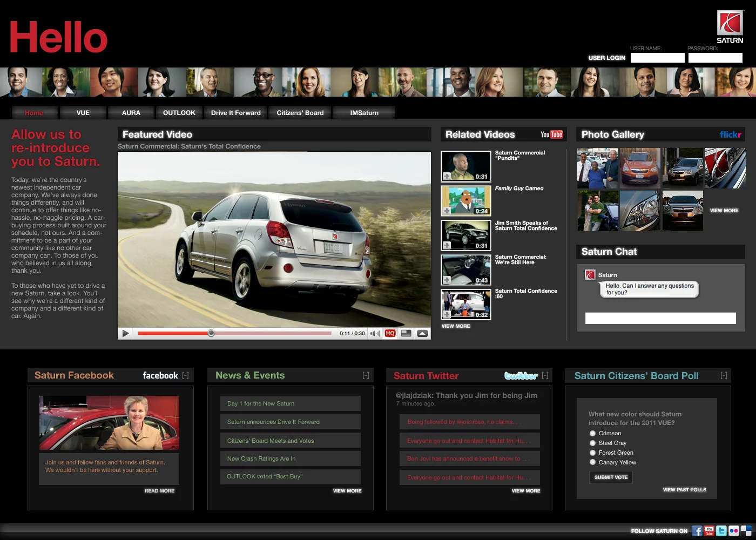
Task: Click the YouTube logo in Related Videos
Action: [x=552, y=134]
